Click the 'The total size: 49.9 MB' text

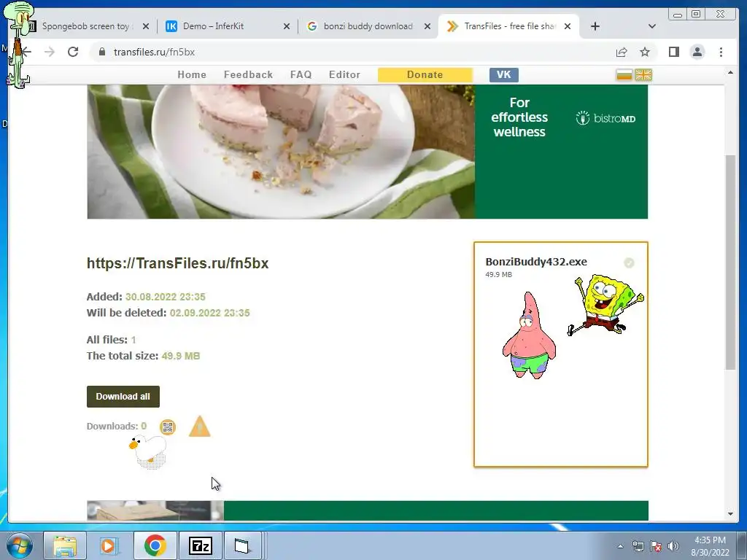click(144, 356)
